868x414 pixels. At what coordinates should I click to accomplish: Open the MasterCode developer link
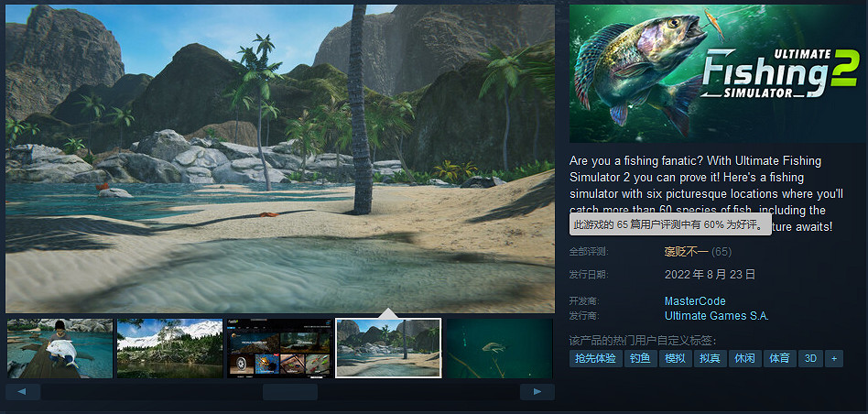coord(695,301)
